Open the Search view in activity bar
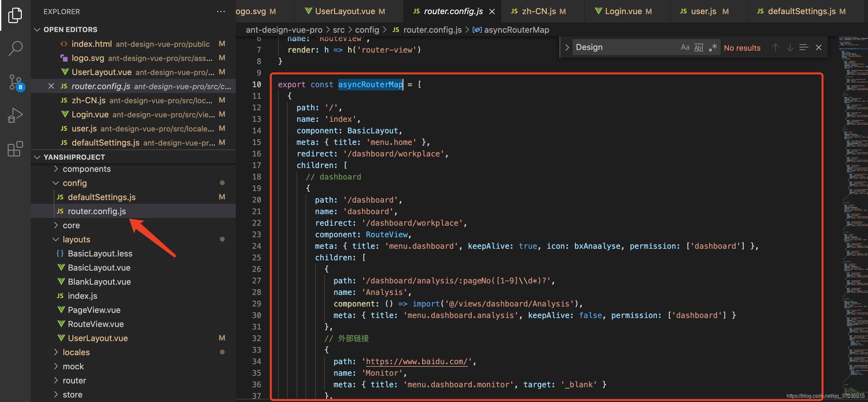Viewport: 868px width, 402px height. [x=15, y=48]
